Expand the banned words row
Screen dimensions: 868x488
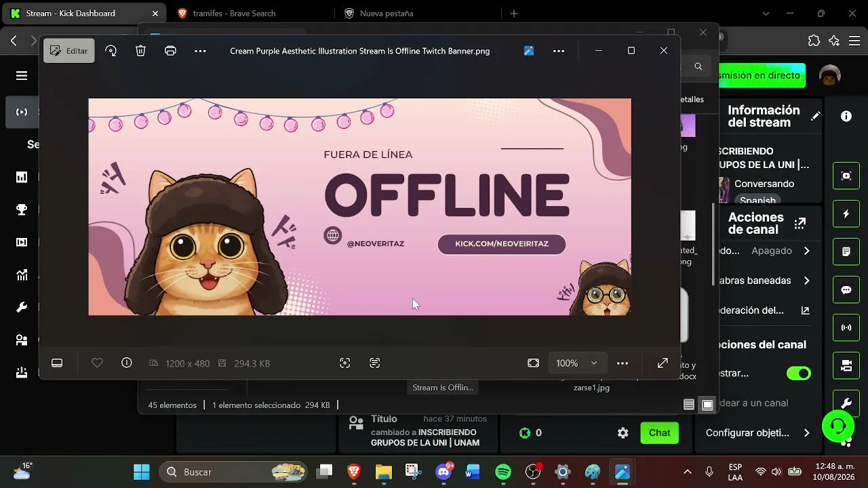click(x=764, y=281)
